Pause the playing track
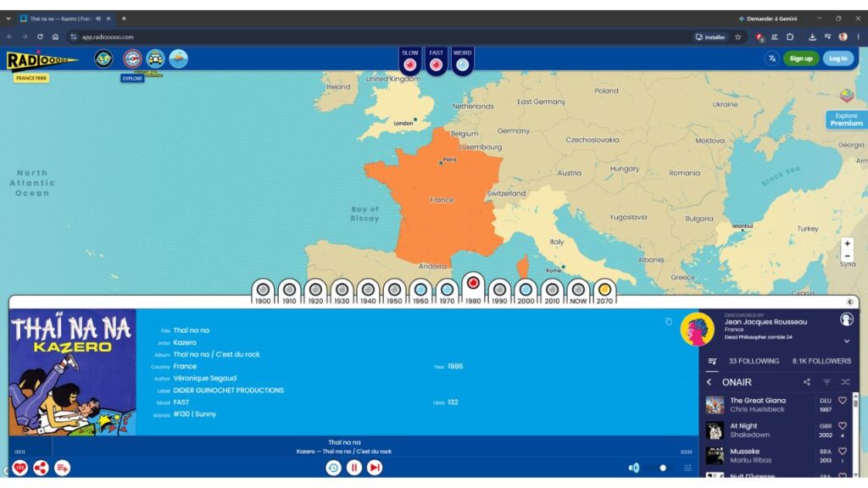The height and width of the screenshot is (488, 868). [x=354, y=468]
